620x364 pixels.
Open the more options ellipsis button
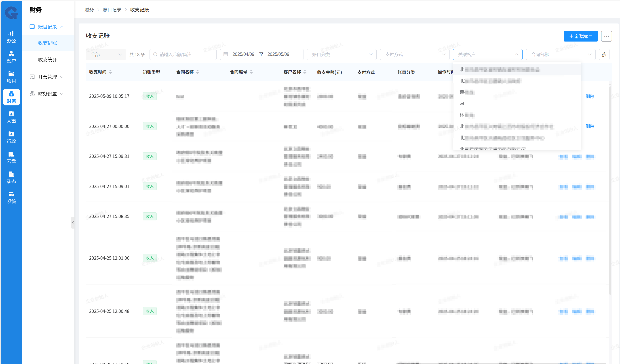click(606, 36)
